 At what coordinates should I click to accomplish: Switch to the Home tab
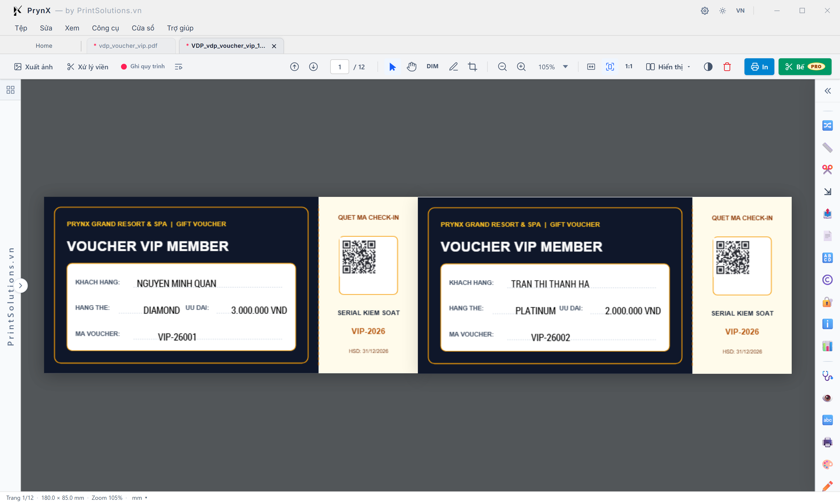(44, 46)
